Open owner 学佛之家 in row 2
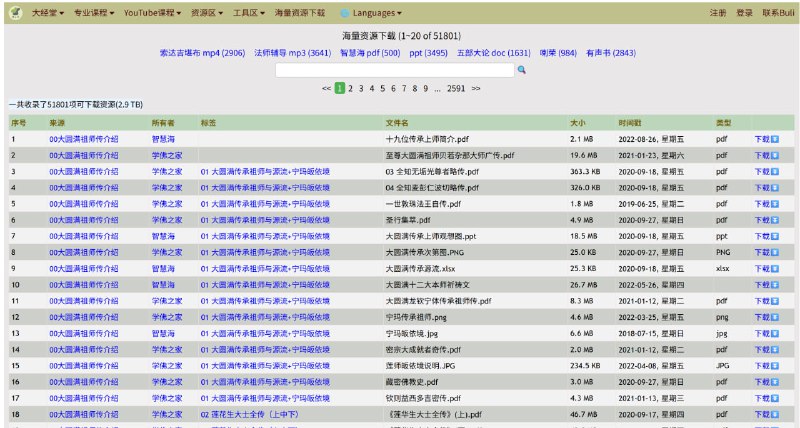The image size is (800, 428). tap(167, 156)
